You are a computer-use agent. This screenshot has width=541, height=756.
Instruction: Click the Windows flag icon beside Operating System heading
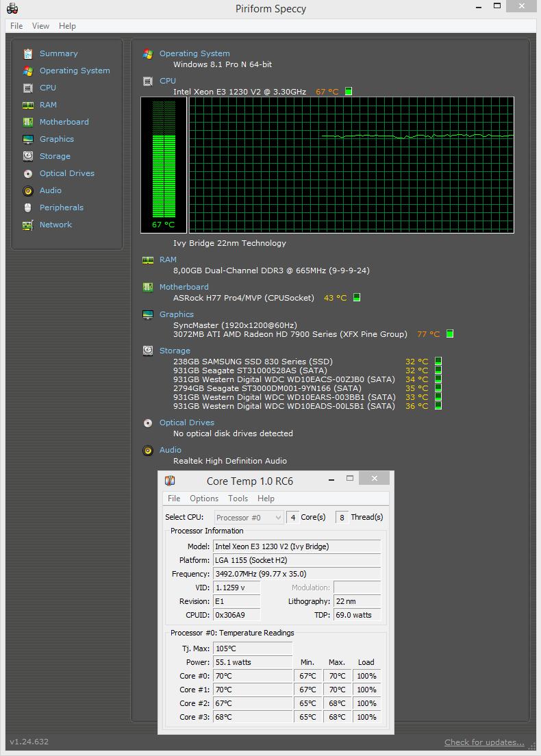148,54
